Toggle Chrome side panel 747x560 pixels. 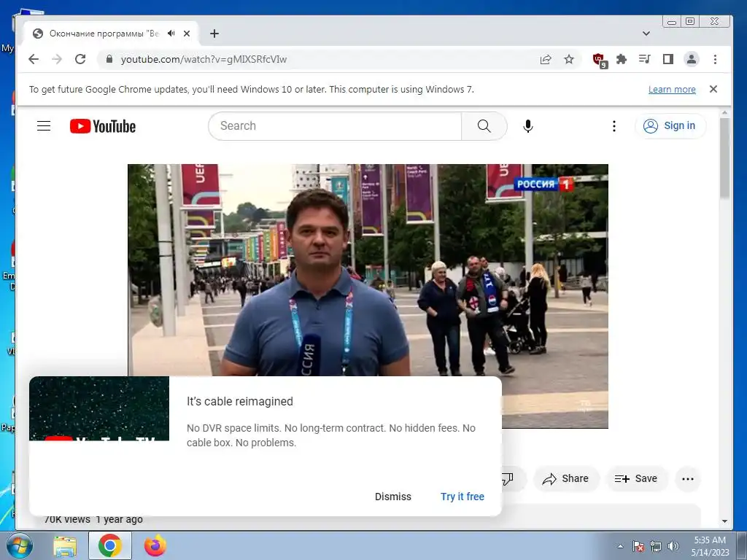coord(668,59)
